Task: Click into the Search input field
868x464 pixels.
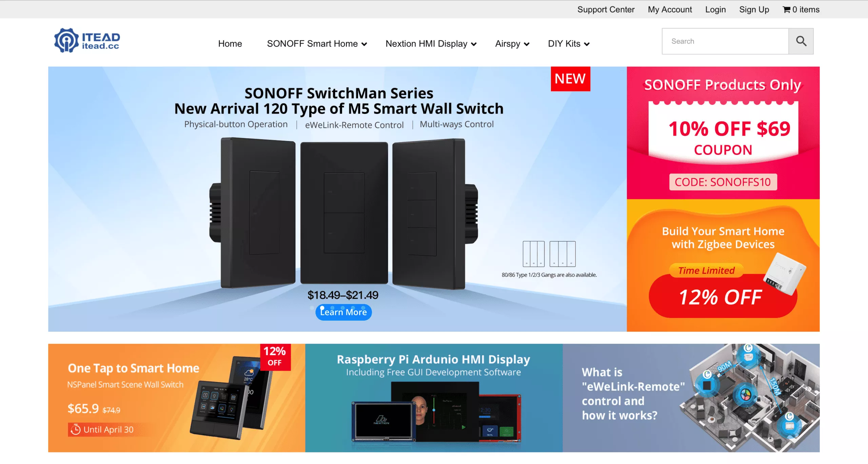Action: click(x=725, y=41)
